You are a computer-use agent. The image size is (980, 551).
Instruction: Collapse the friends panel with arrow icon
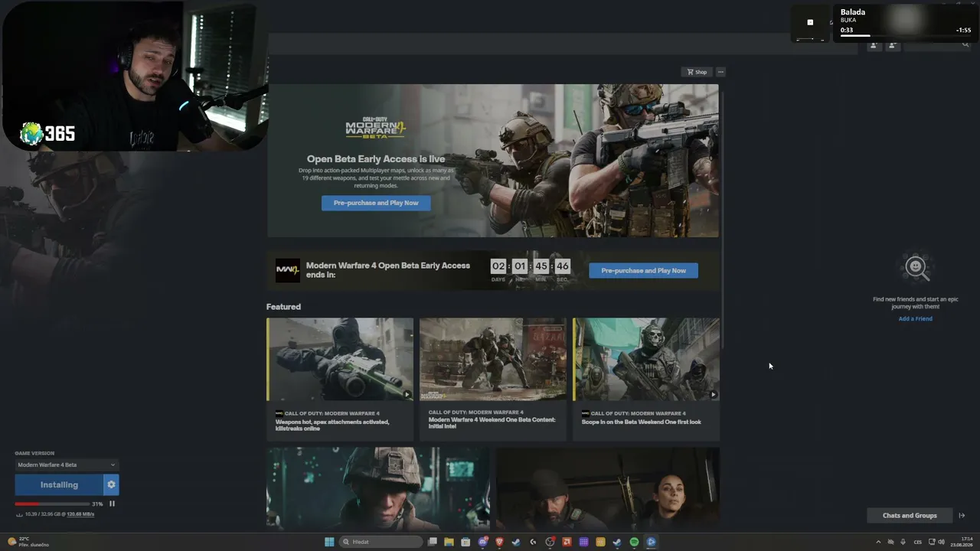point(962,516)
